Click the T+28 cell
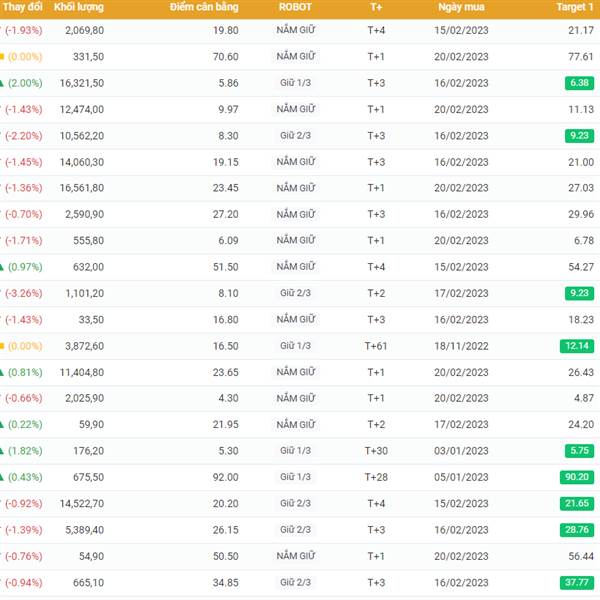The image size is (600, 600). (x=376, y=477)
